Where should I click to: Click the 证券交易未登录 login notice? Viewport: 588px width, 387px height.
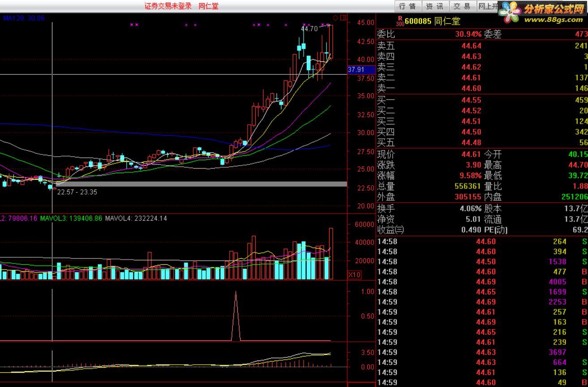168,6
